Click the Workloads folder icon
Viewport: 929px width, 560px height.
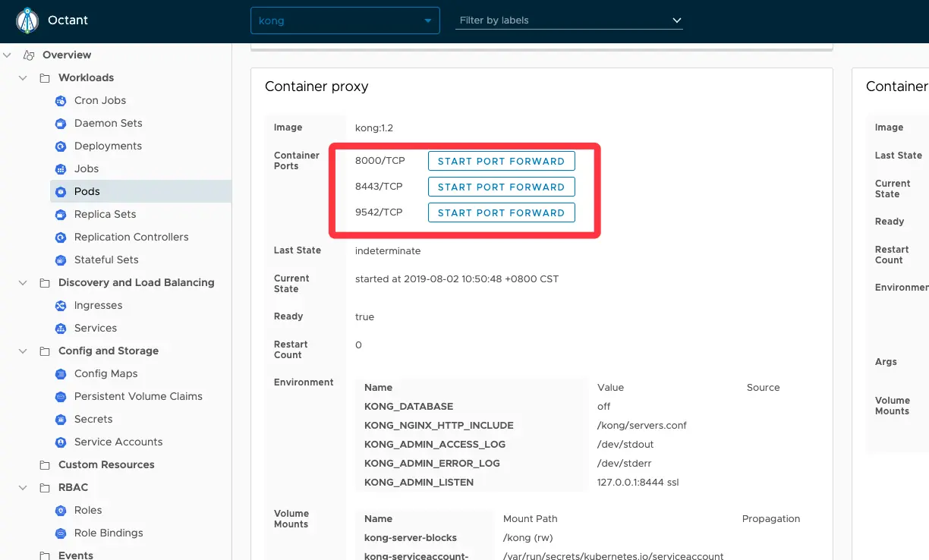(45, 77)
